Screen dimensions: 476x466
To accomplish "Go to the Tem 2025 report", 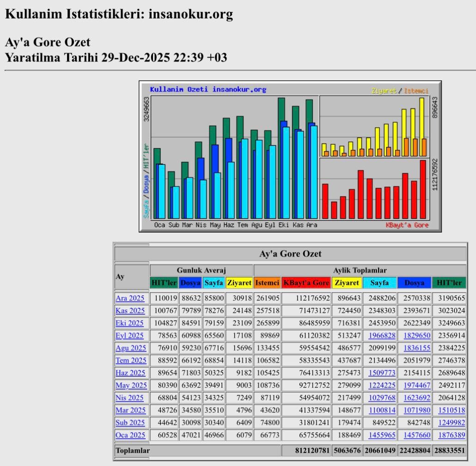I will 131,361.
